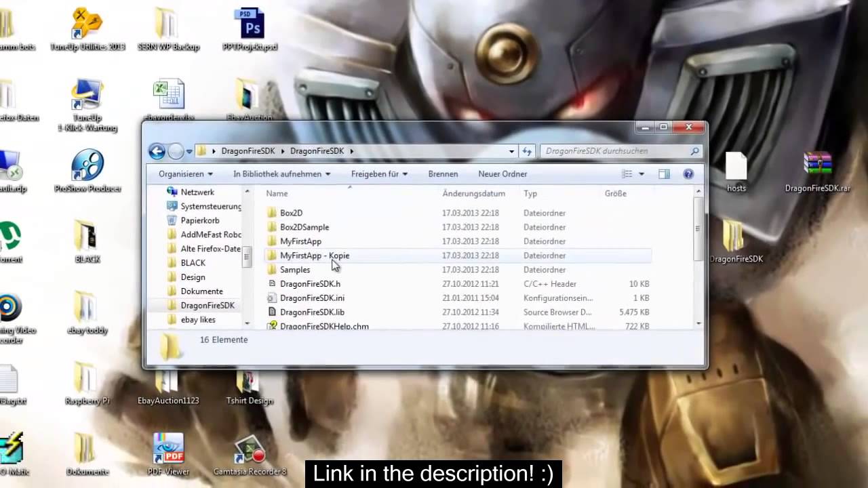Select the Samples folder row

tap(458, 270)
